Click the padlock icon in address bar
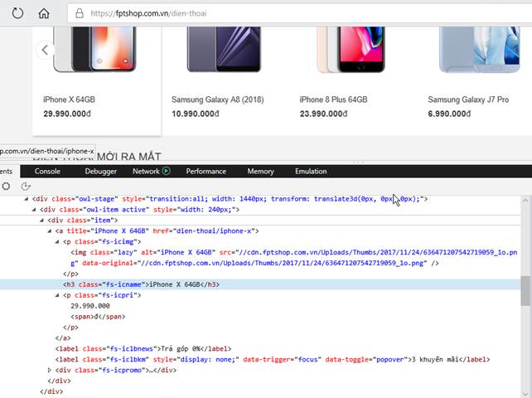This screenshot has width=532, height=398. [80, 13]
